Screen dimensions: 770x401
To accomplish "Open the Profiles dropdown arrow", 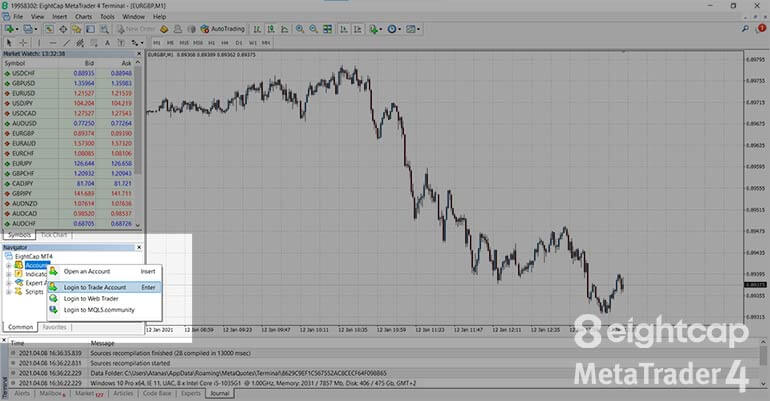I will 36,29.
